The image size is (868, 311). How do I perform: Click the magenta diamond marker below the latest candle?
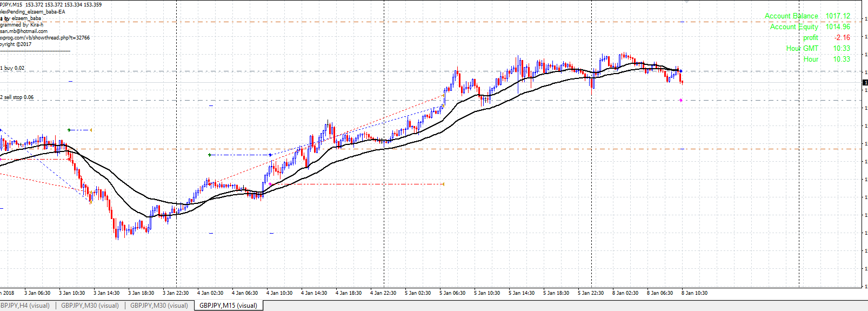tap(680, 100)
